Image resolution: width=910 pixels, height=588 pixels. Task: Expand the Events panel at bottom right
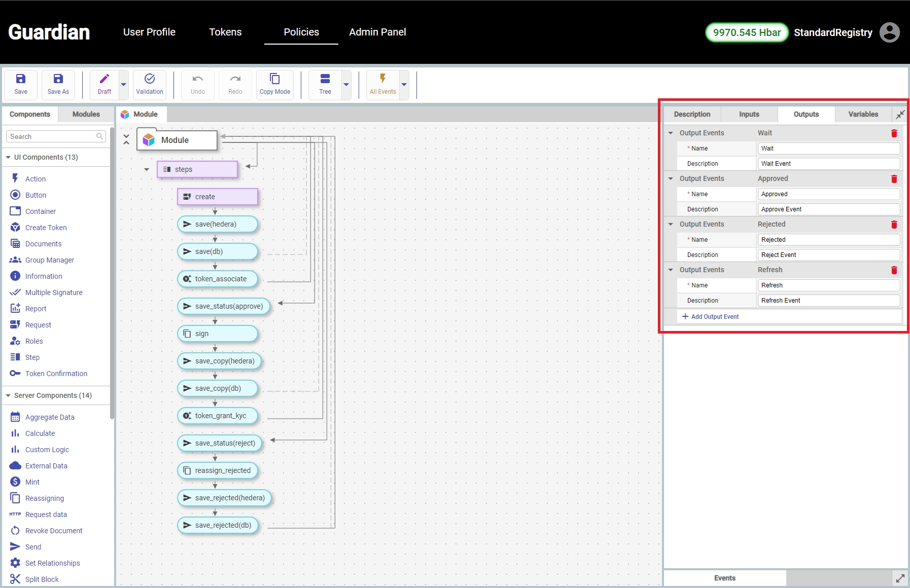coord(900,578)
